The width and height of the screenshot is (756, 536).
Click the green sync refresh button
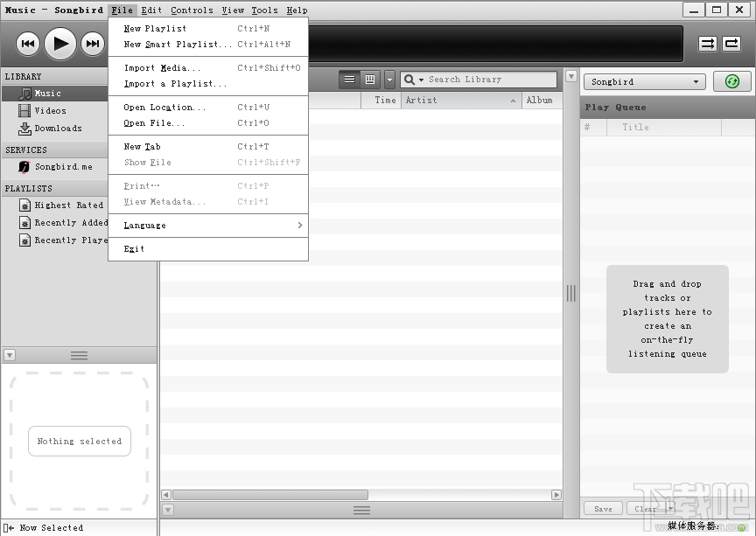pos(731,81)
